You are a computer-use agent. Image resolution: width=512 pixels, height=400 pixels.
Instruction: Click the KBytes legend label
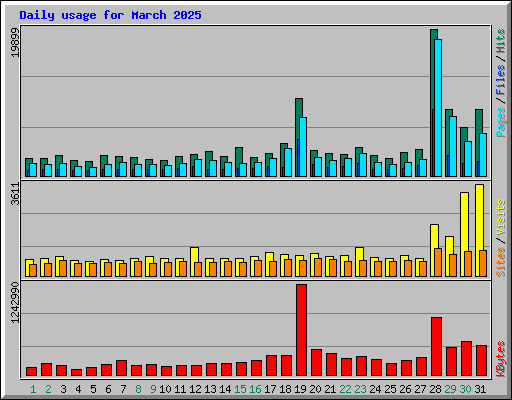(500, 359)
